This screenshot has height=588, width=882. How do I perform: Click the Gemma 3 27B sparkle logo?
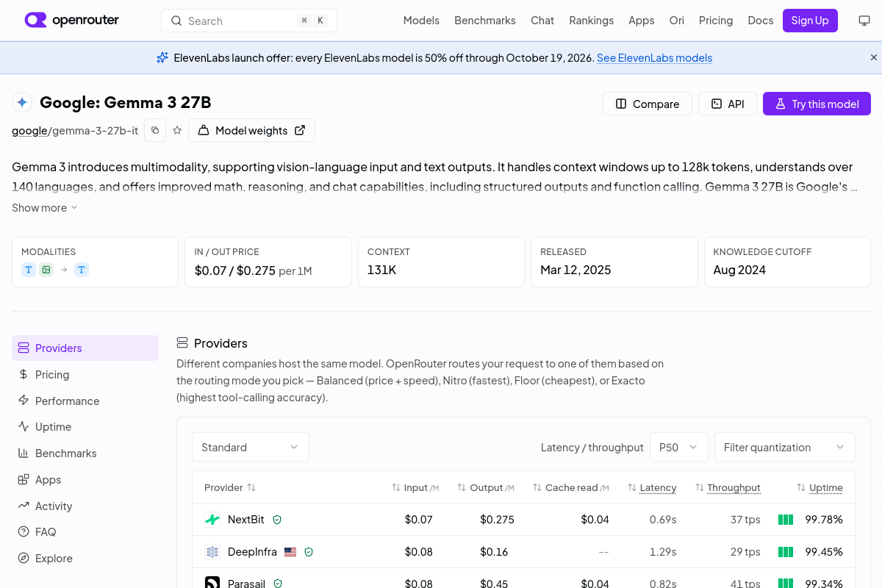[22, 102]
